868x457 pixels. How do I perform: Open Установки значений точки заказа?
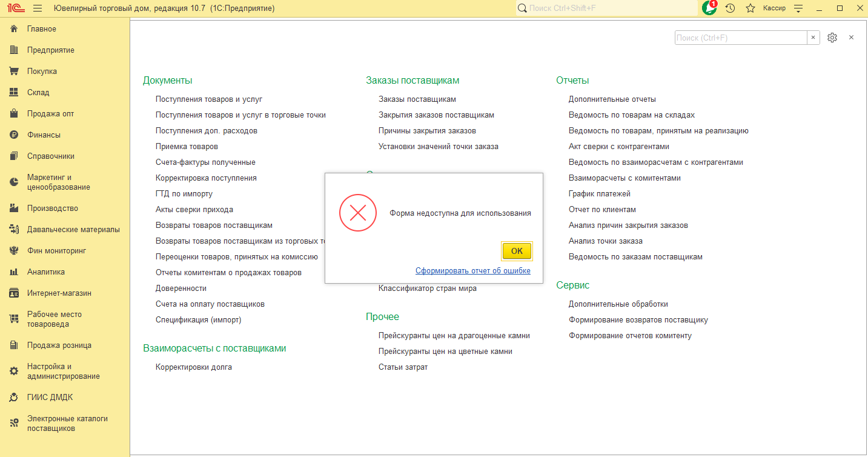439,147
